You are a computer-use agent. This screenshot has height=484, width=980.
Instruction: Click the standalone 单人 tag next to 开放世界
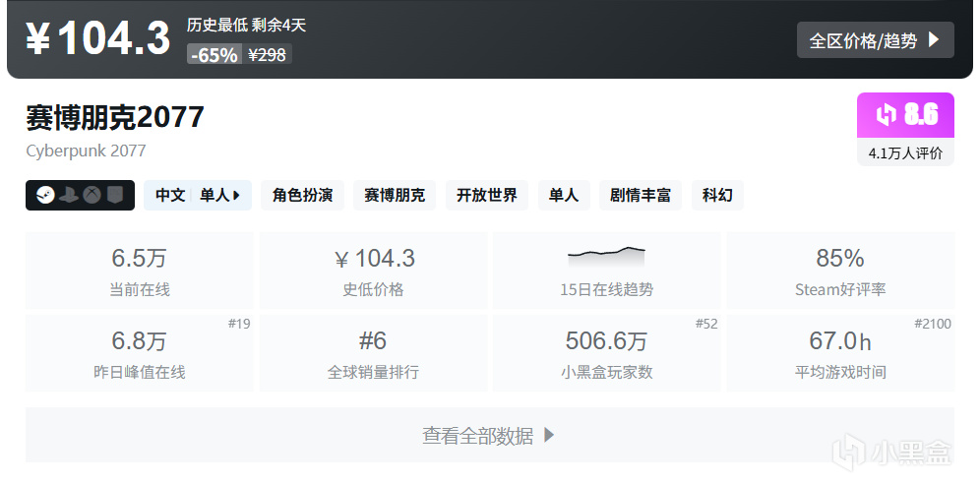click(x=564, y=196)
